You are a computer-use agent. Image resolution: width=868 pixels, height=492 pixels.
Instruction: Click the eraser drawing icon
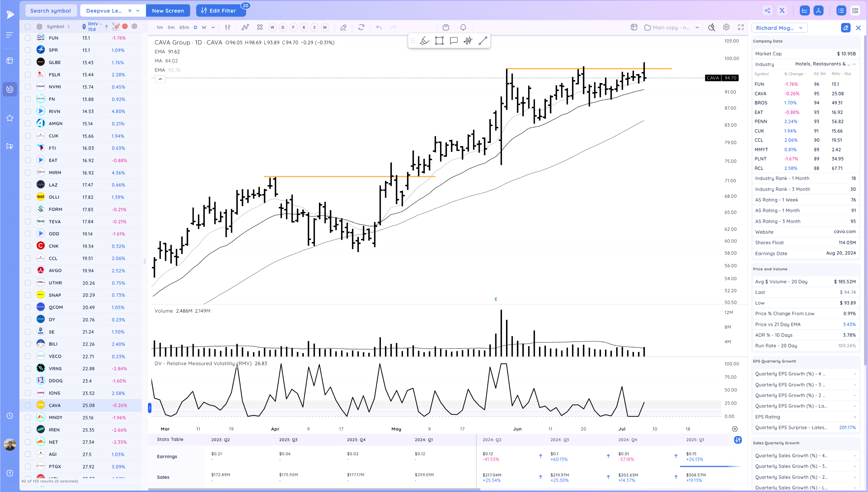[343, 27]
